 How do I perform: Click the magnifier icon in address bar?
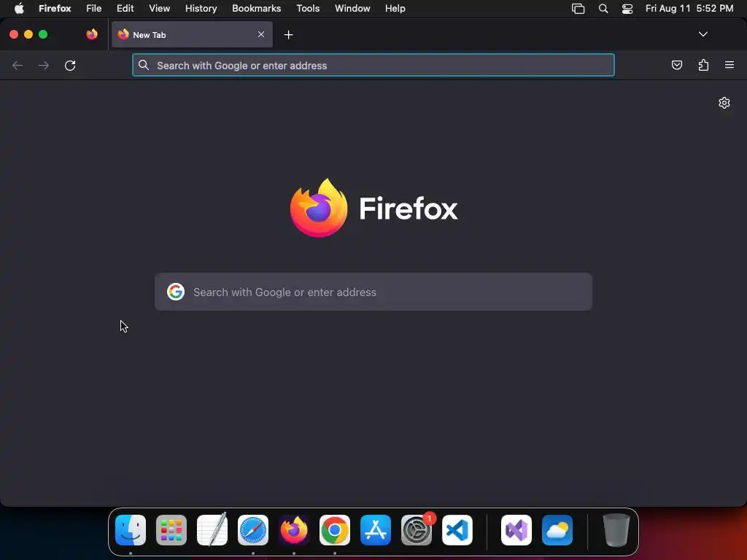144,65
